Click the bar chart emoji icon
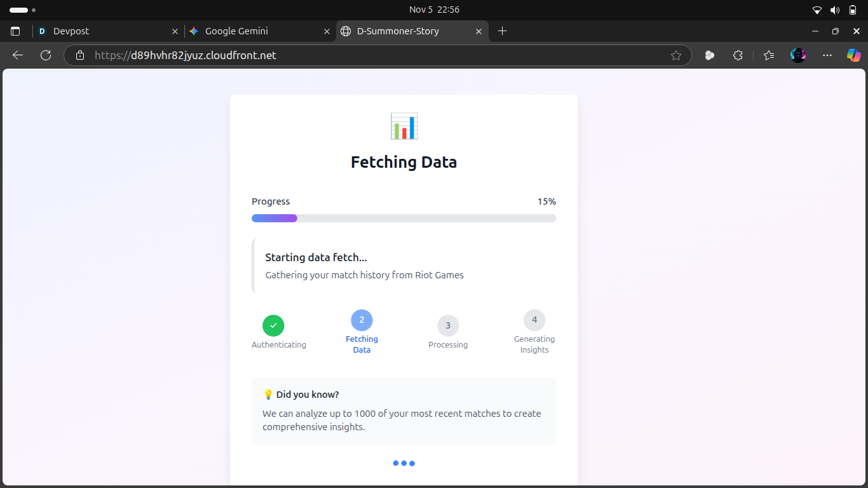 coord(404,126)
